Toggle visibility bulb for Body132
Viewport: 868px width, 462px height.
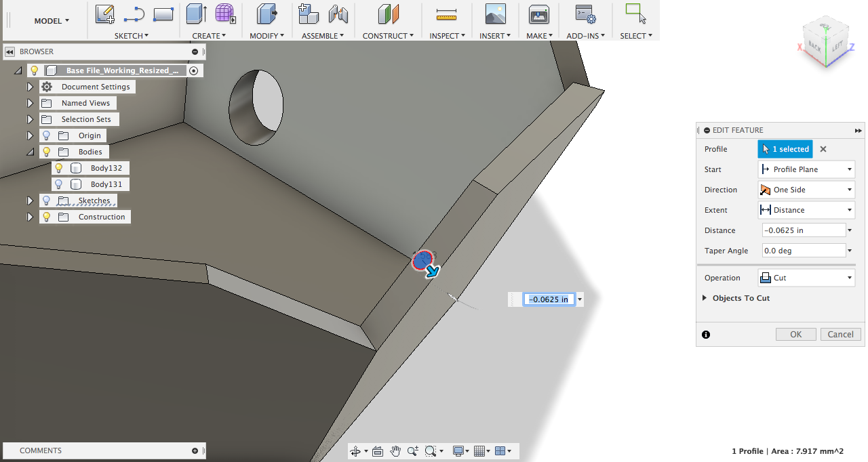coord(59,168)
